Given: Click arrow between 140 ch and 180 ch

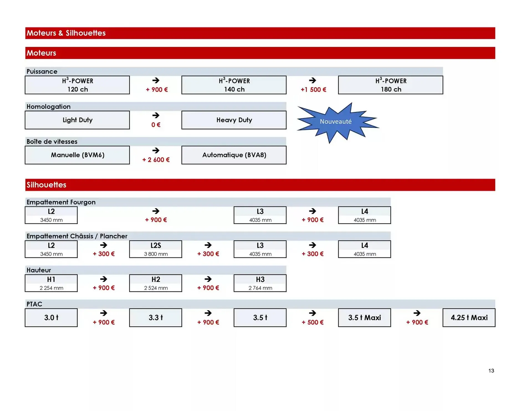Looking at the screenshot, I should 313,80.
